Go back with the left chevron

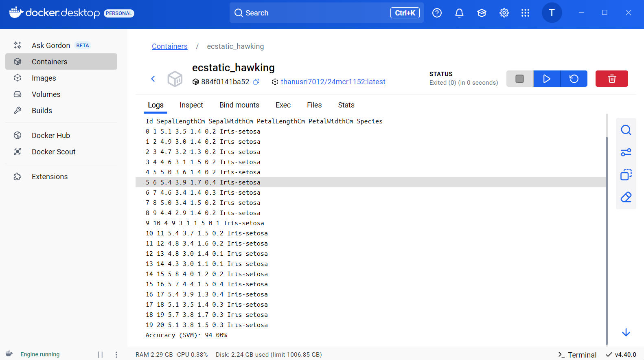(153, 79)
